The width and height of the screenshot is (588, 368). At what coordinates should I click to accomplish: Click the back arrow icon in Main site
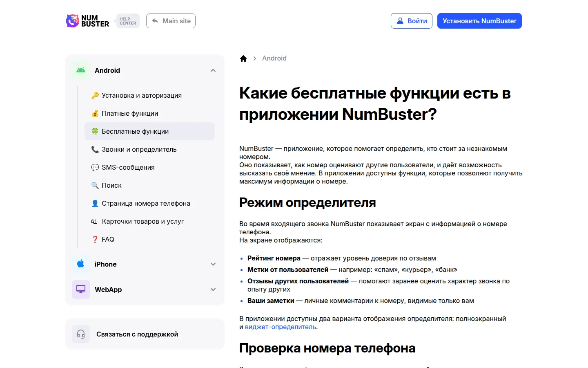(x=155, y=21)
